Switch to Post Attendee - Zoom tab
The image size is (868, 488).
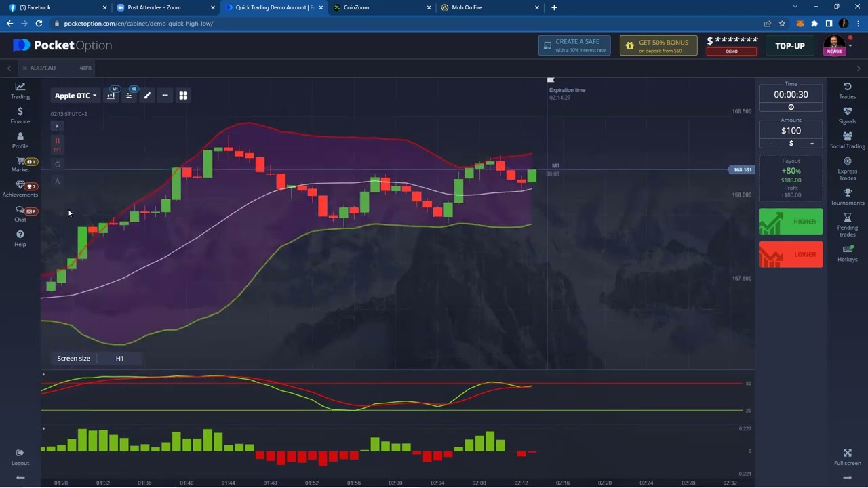[166, 7]
